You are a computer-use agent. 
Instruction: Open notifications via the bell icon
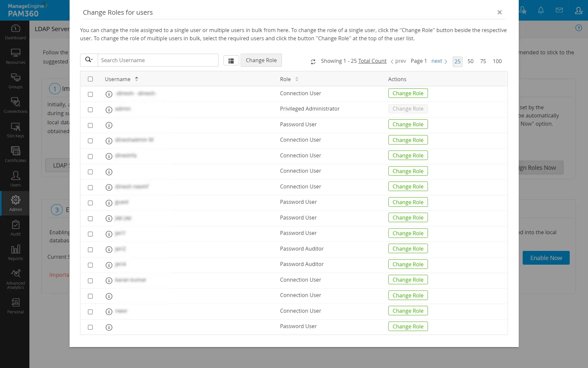541,10
